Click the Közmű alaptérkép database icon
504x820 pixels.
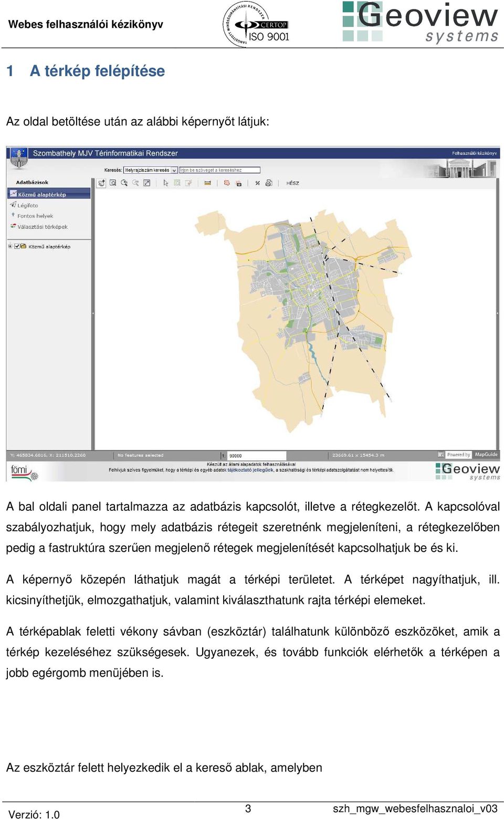13,194
